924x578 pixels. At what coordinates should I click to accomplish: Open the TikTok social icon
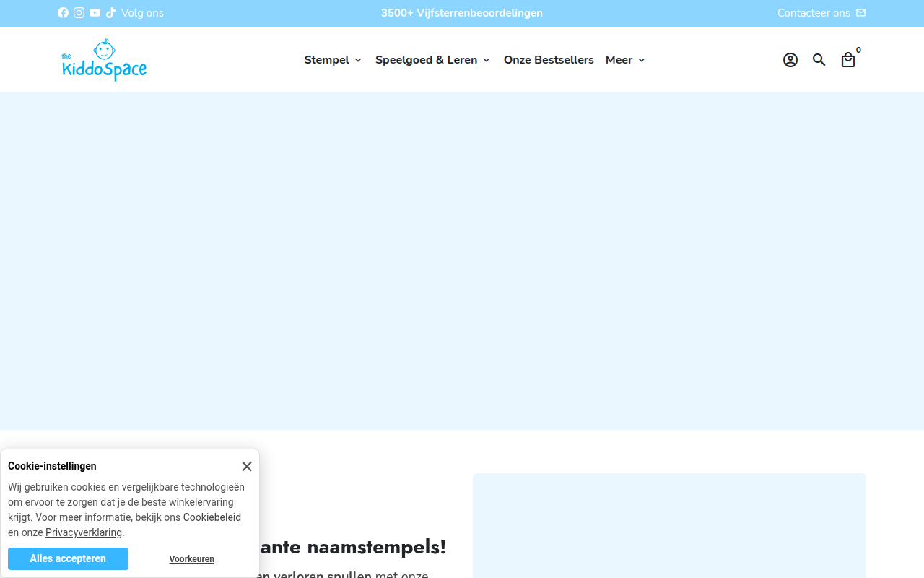tap(111, 13)
